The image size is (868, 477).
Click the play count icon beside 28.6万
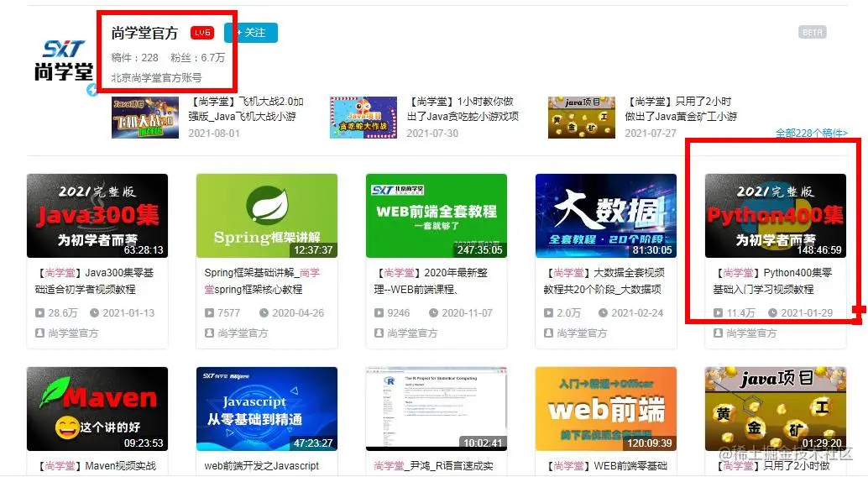tap(39, 313)
